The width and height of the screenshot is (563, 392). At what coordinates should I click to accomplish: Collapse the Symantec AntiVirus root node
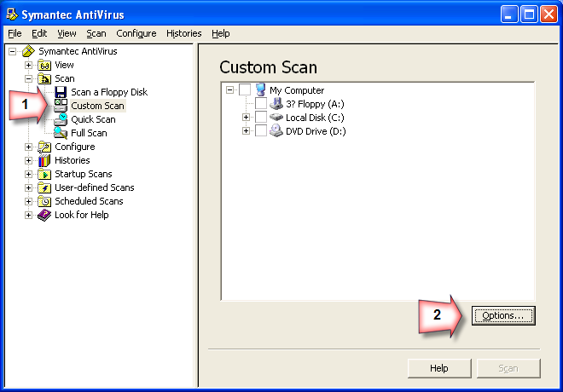(x=12, y=51)
